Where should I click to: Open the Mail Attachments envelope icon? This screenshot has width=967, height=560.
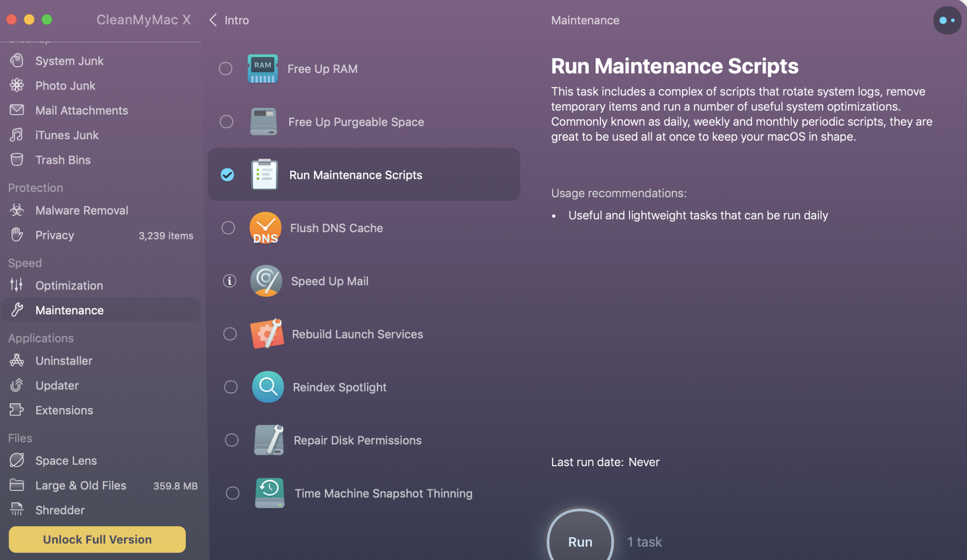coord(17,110)
